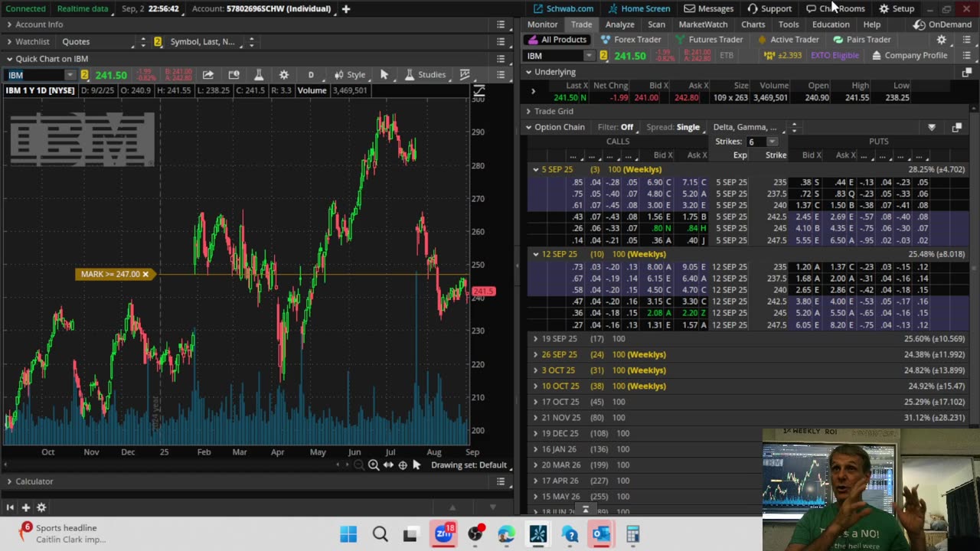Click Quick Chart IBM symbol input
980x551 pixels.
coord(34,75)
